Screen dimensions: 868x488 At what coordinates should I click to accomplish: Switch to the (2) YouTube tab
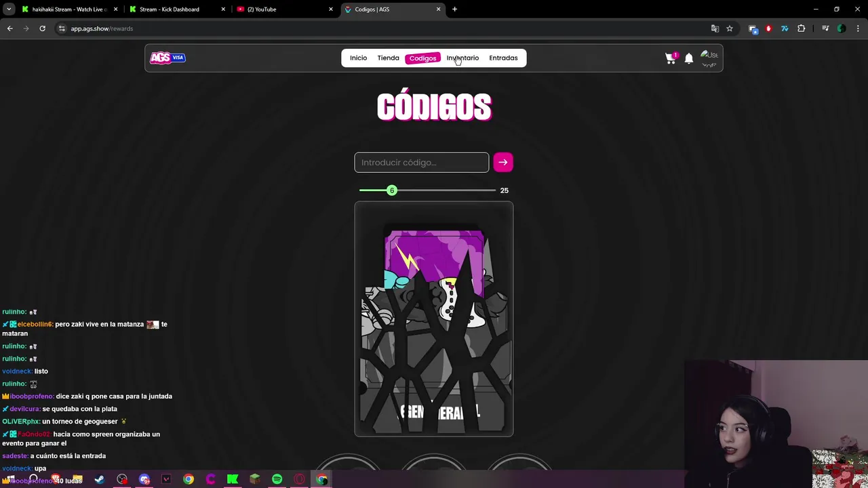(283, 9)
